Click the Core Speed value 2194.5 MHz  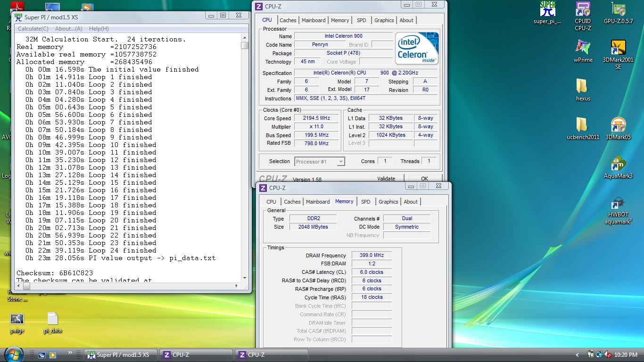[316, 118]
